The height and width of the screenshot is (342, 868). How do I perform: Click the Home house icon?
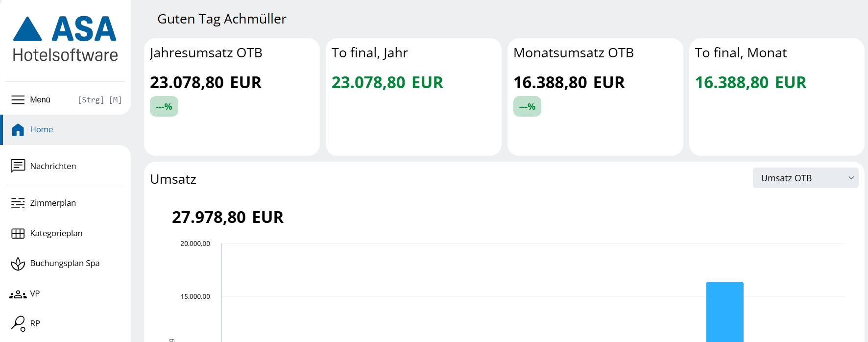[x=18, y=130]
